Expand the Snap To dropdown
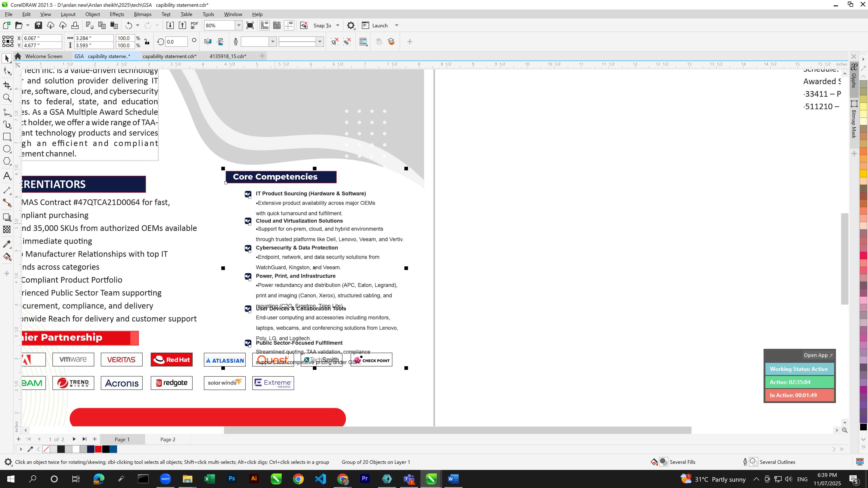 [338, 25]
